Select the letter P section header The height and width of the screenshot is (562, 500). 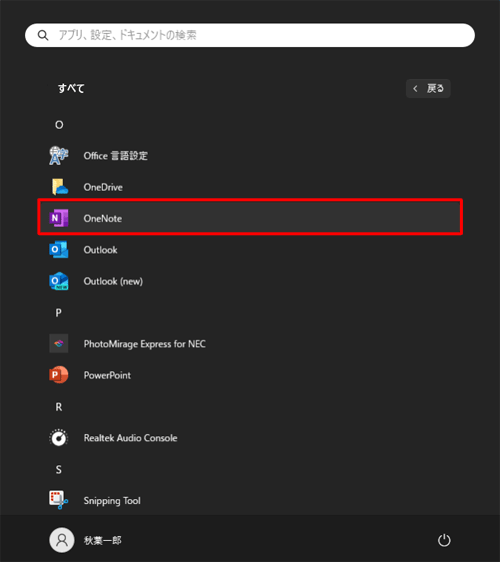coord(58,313)
